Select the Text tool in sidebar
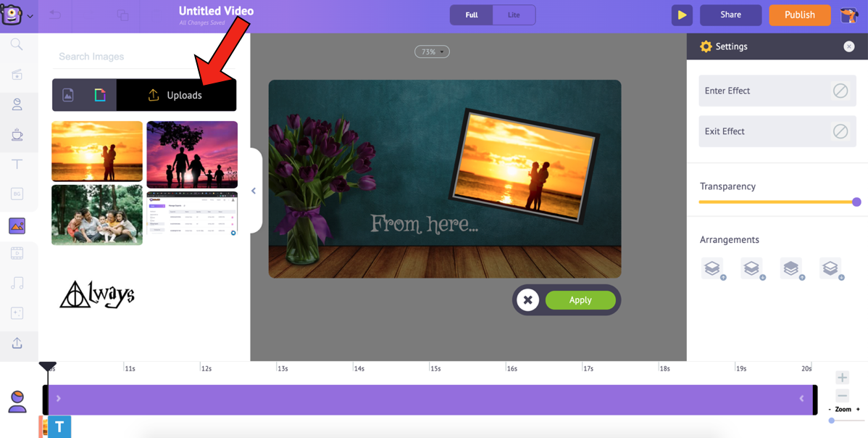 (17, 165)
